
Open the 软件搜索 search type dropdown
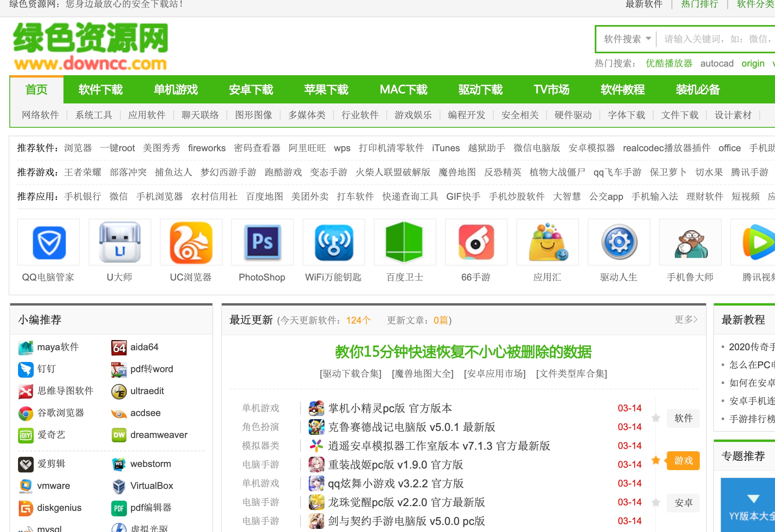627,39
